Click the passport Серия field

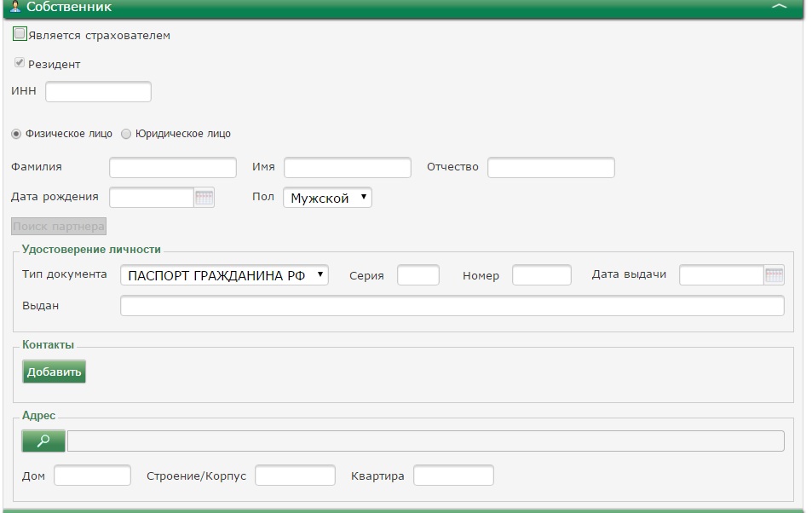(x=418, y=275)
